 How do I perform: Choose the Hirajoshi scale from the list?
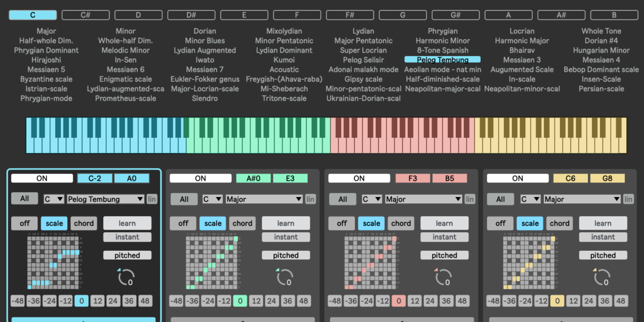pyautogui.click(x=46, y=60)
